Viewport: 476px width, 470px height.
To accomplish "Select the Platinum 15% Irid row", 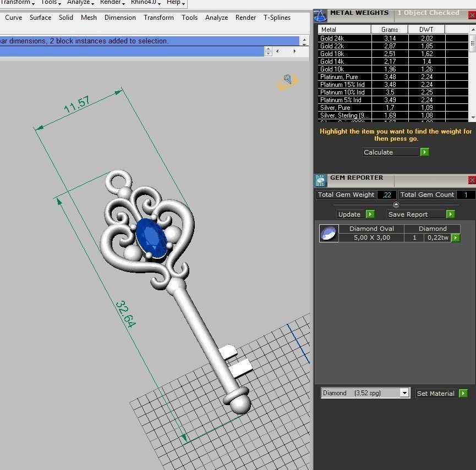I will pyautogui.click(x=393, y=84).
